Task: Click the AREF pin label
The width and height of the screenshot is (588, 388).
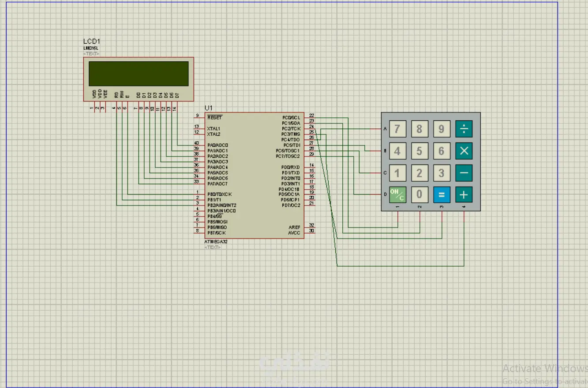Action: coord(294,228)
